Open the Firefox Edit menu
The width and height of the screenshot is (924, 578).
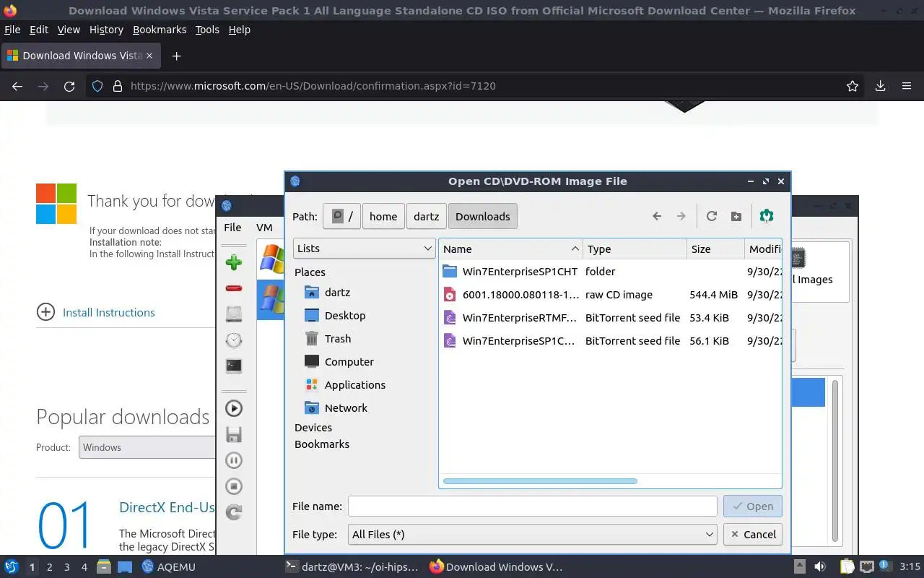(39, 30)
